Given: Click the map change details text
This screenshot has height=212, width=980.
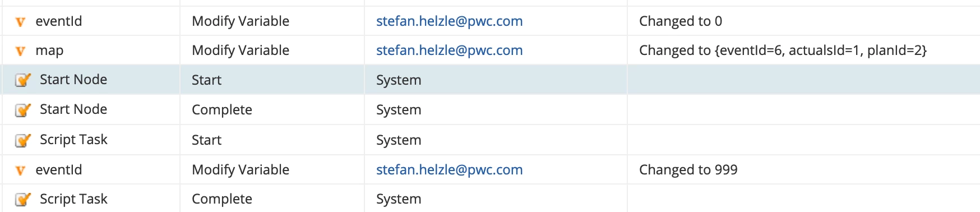Looking at the screenshot, I should pyautogui.click(x=783, y=50).
